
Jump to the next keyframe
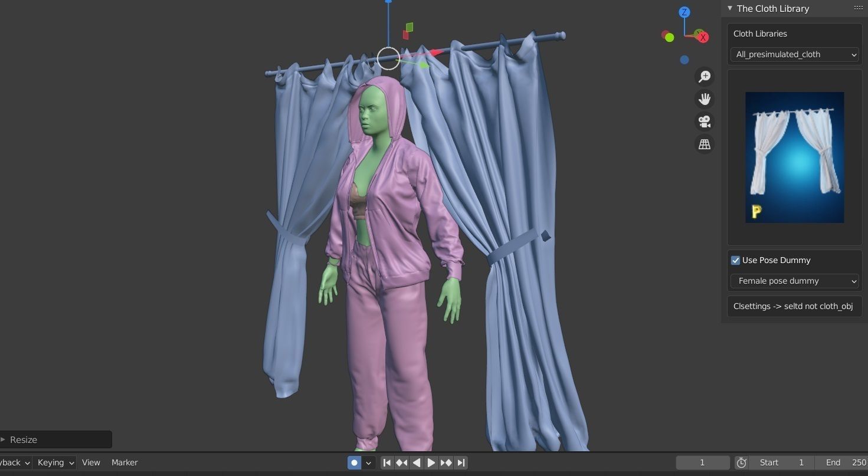(x=446, y=463)
